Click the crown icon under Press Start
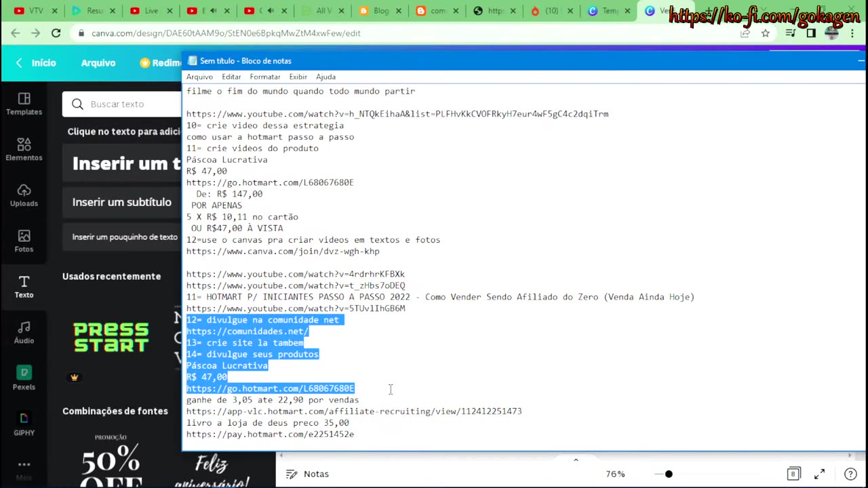Image resolution: width=868 pixels, height=488 pixels. tap(75, 378)
